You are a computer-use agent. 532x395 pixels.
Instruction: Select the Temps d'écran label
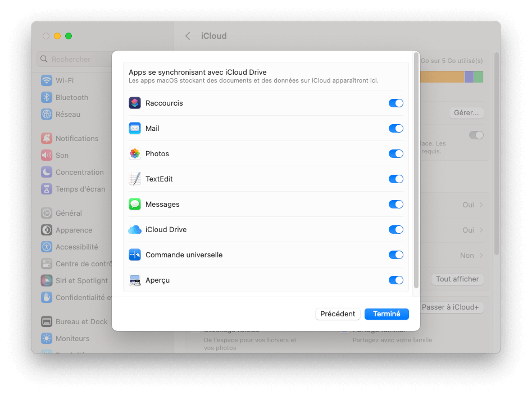pyautogui.click(x=80, y=189)
